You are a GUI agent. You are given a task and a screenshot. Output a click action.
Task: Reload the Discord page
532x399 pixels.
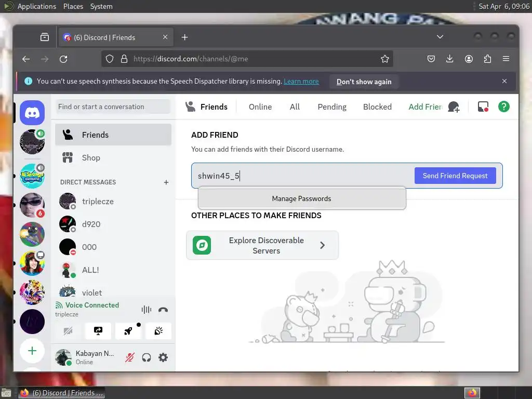click(63, 59)
